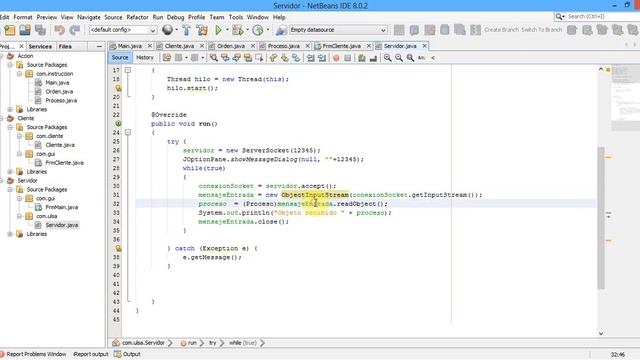Screen dimensions: 640x360
Task: Open the Services panel tab
Action: pos(40,47)
